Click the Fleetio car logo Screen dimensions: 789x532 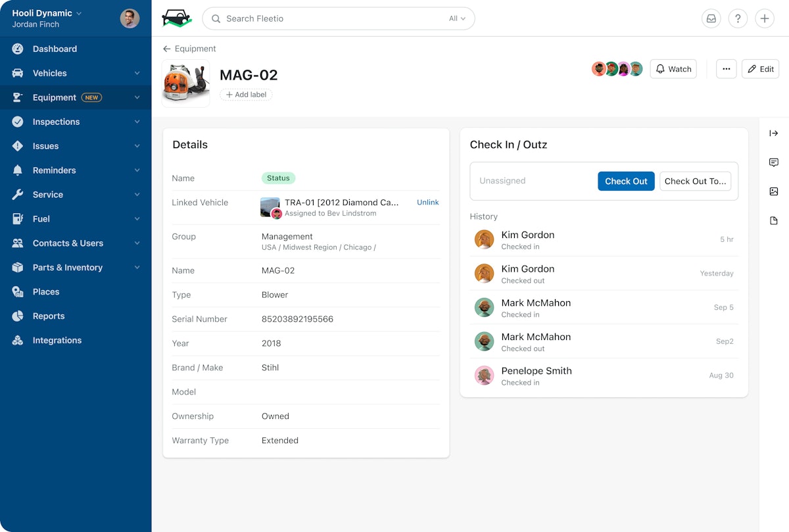[176, 18]
